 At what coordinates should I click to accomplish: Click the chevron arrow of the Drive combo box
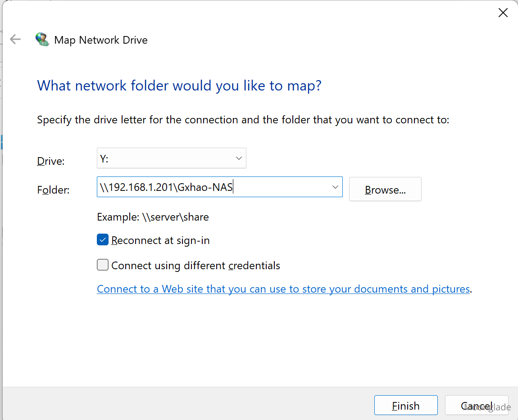coord(239,158)
